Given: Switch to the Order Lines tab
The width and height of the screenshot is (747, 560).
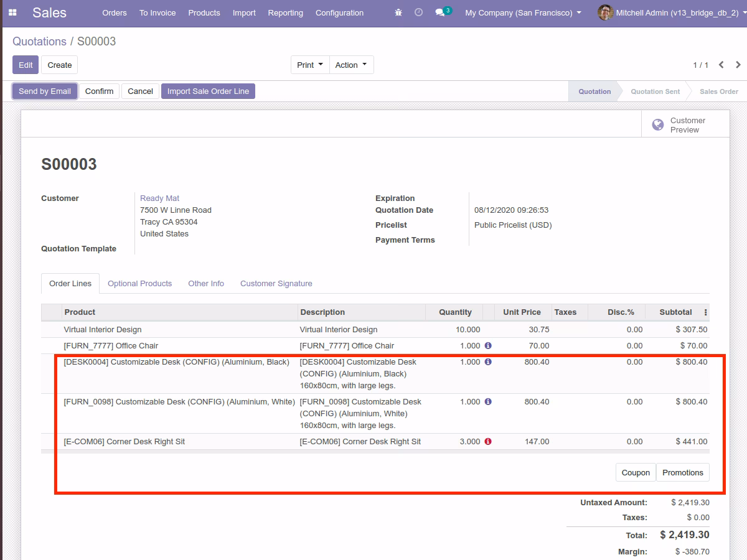Looking at the screenshot, I should 70,283.
